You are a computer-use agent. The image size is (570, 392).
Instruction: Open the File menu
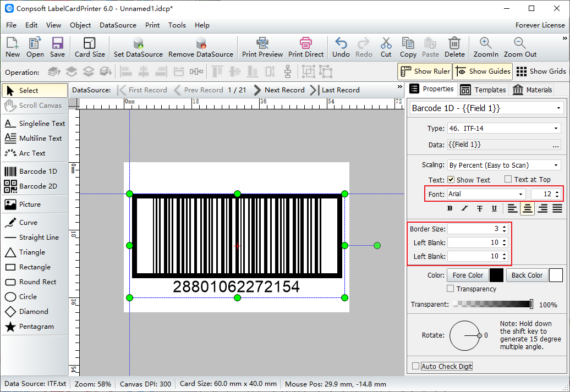(x=11, y=25)
